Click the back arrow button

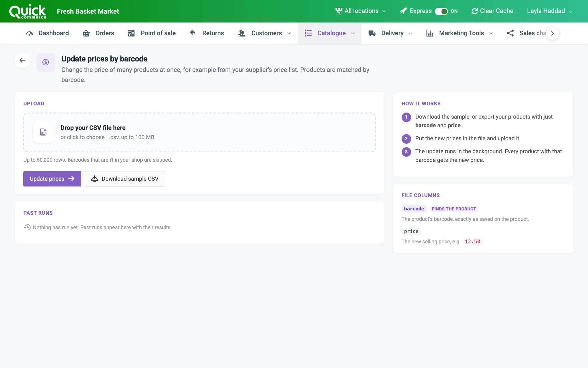click(22, 60)
